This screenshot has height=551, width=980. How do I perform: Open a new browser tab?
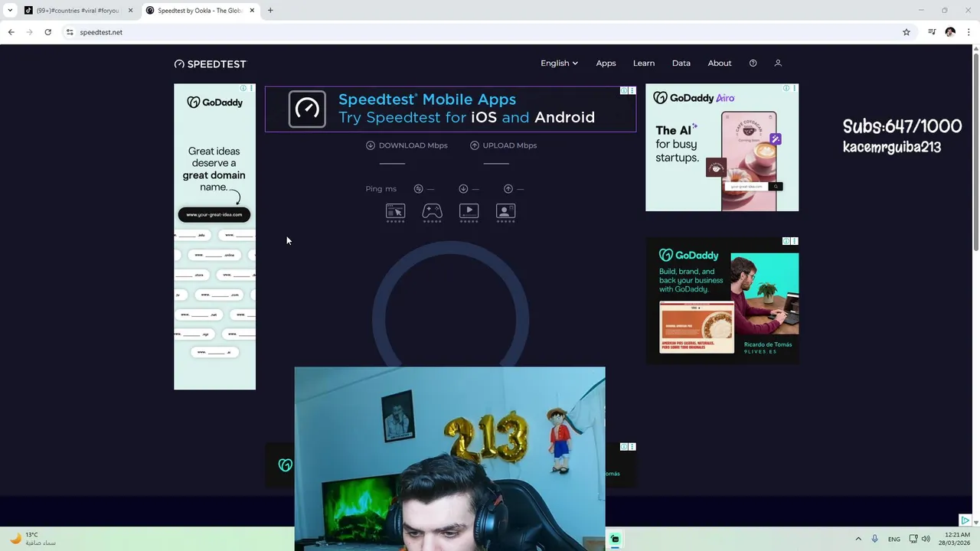click(270, 11)
